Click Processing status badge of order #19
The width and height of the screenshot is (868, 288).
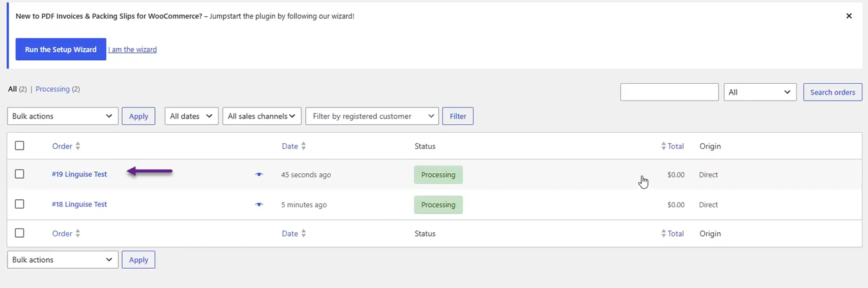pyautogui.click(x=438, y=175)
